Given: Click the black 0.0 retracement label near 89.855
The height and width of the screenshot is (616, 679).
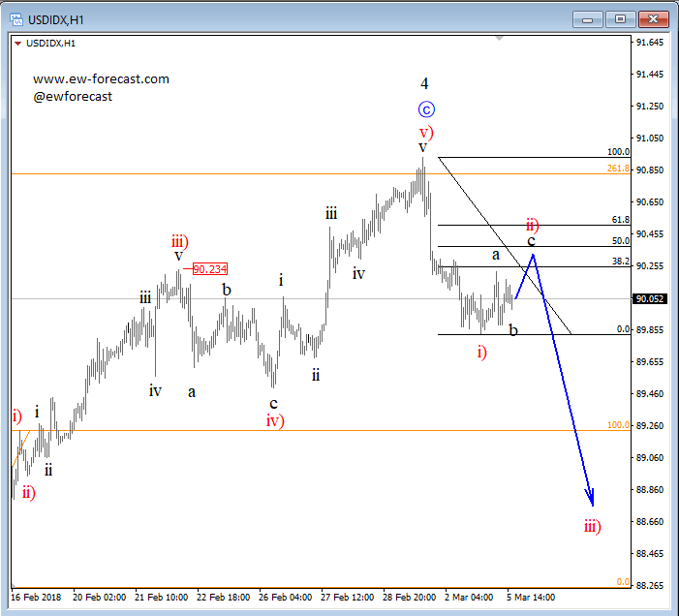Looking at the screenshot, I should tap(623, 329).
